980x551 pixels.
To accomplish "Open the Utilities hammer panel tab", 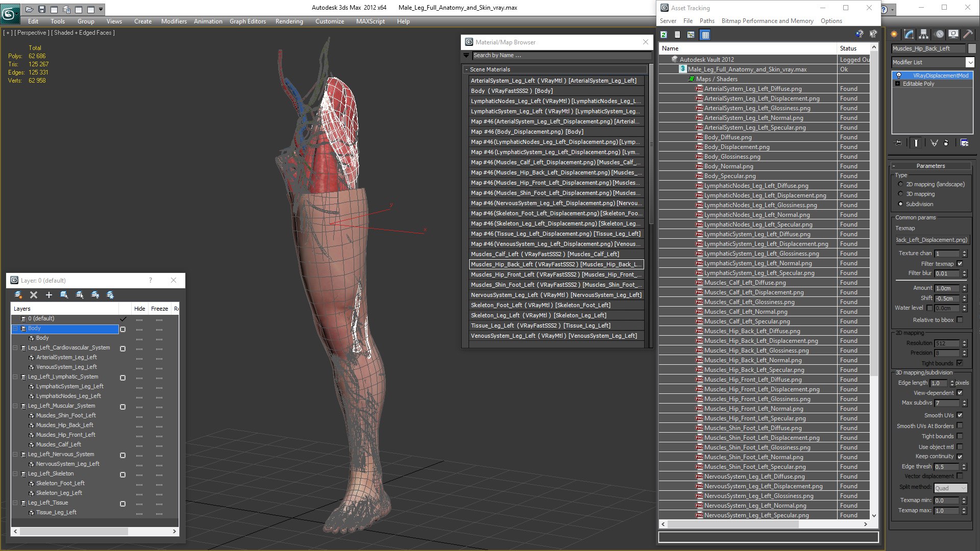I will coord(968,34).
